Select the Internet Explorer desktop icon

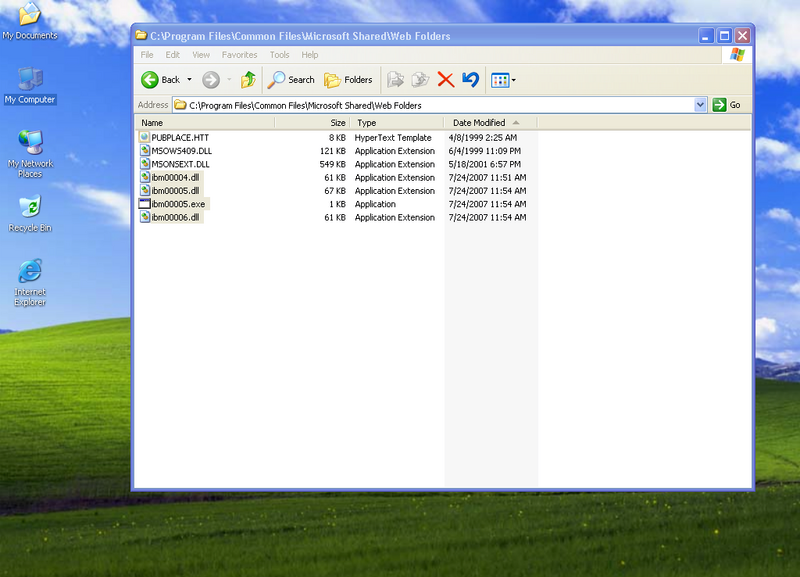click(30, 283)
